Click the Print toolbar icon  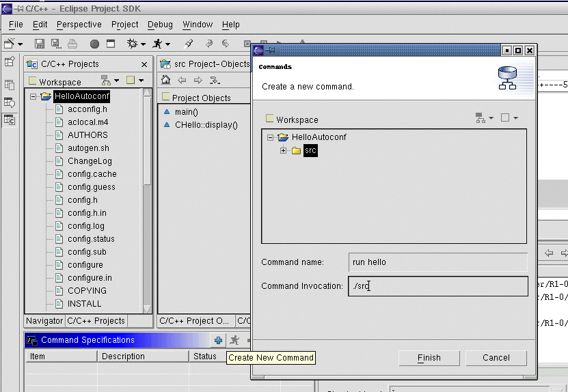(x=72, y=44)
